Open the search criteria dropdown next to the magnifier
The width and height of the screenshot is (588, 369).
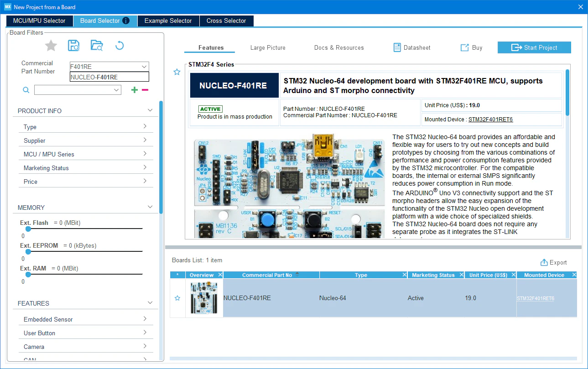click(x=117, y=90)
